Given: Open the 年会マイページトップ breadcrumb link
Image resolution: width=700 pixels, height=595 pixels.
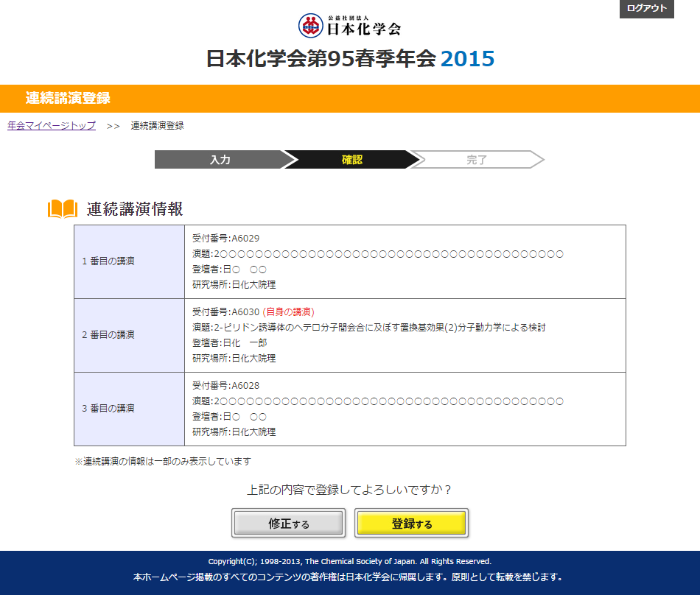Looking at the screenshot, I should [52, 125].
